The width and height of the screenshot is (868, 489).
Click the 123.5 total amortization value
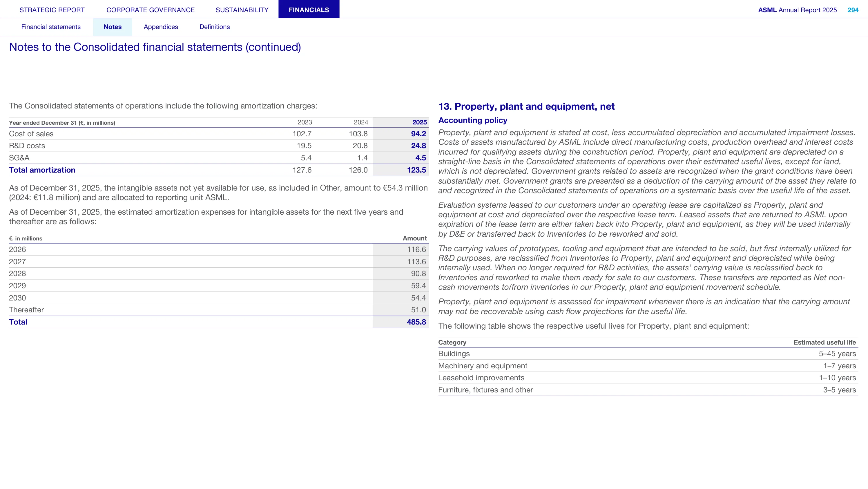(416, 170)
